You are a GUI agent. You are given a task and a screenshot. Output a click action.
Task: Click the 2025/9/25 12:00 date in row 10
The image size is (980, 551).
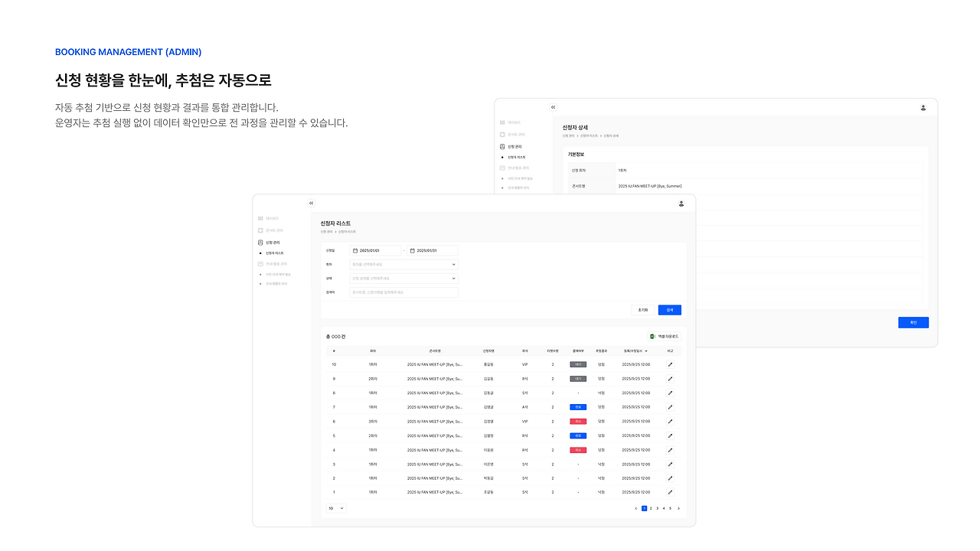pos(635,364)
